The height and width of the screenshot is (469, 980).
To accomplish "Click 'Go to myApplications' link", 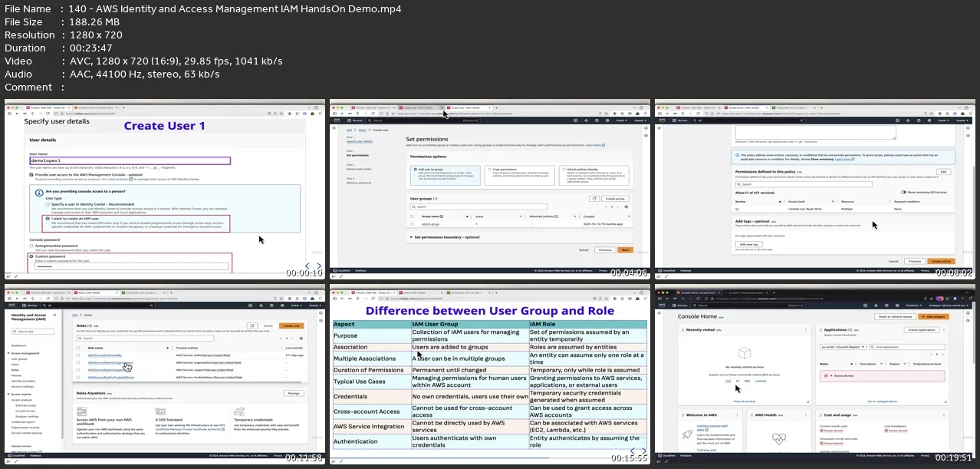I will [882, 401].
